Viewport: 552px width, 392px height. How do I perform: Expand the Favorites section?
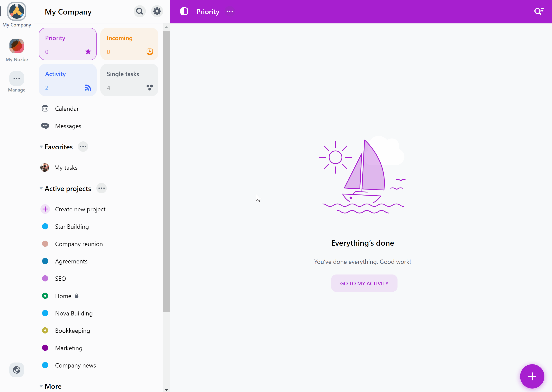(x=41, y=147)
